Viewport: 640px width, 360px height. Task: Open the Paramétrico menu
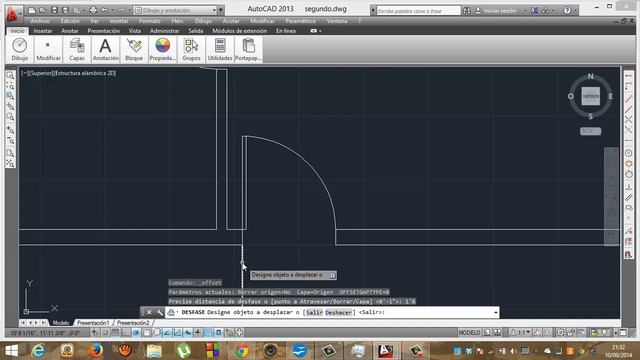[x=300, y=21]
